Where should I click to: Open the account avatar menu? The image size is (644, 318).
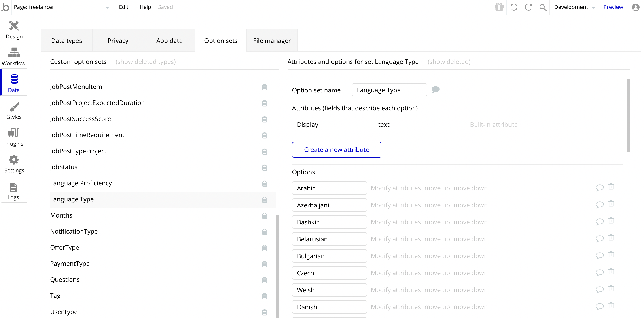point(636,7)
